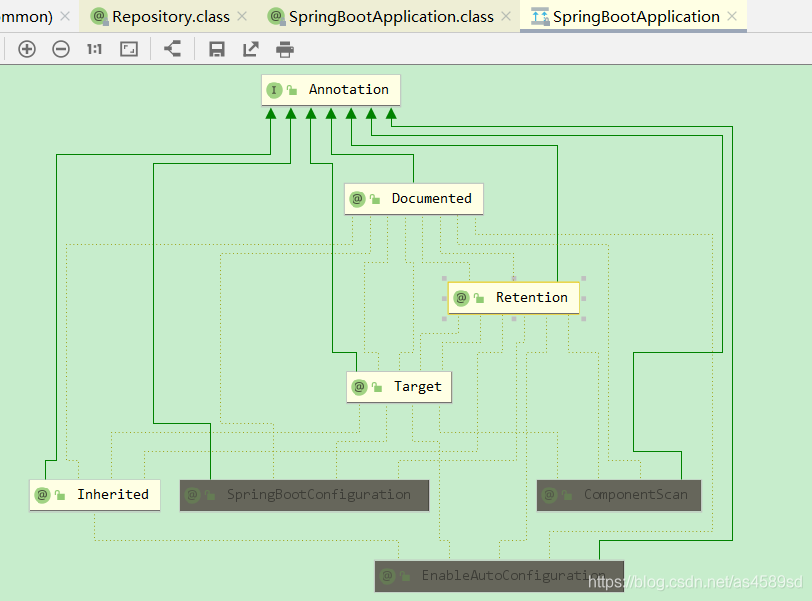Image resolution: width=812 pixels, height=601 pixels.
Task: Close the SpringBootApplication.class tab
Action: (506, 17)
